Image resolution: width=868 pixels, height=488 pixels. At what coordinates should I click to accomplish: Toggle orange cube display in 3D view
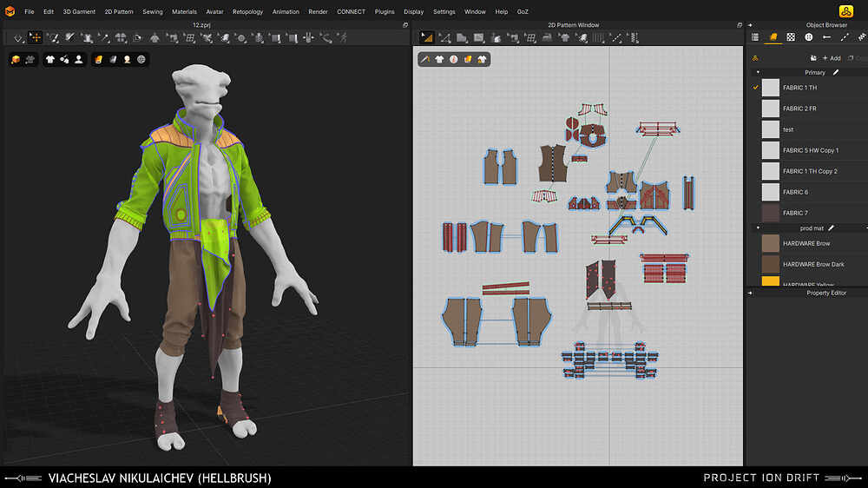[x=16, y=59]
